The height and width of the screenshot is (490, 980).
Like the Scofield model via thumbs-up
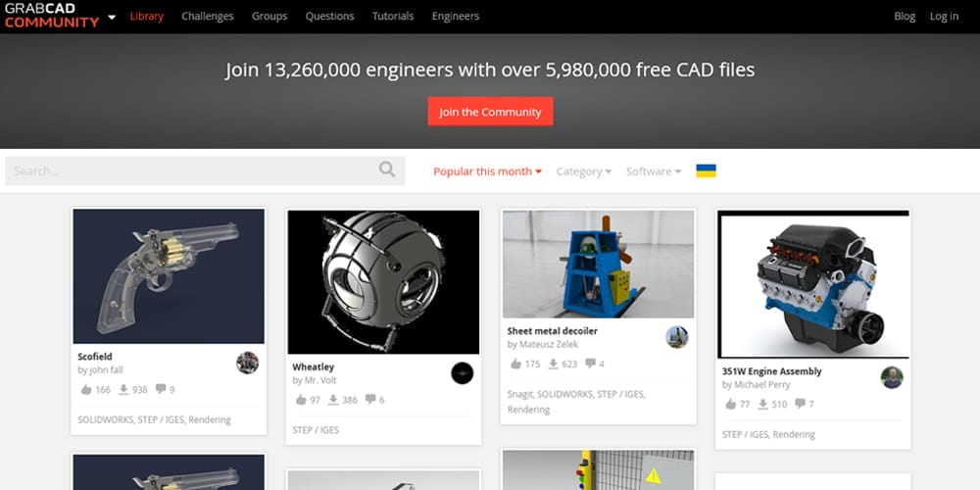(86, 389)
